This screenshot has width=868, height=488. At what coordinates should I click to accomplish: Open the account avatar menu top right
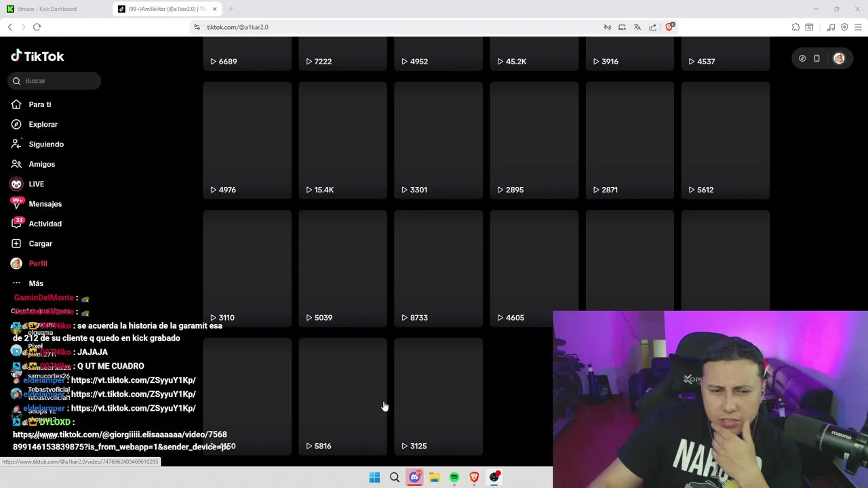pos(839,58)
